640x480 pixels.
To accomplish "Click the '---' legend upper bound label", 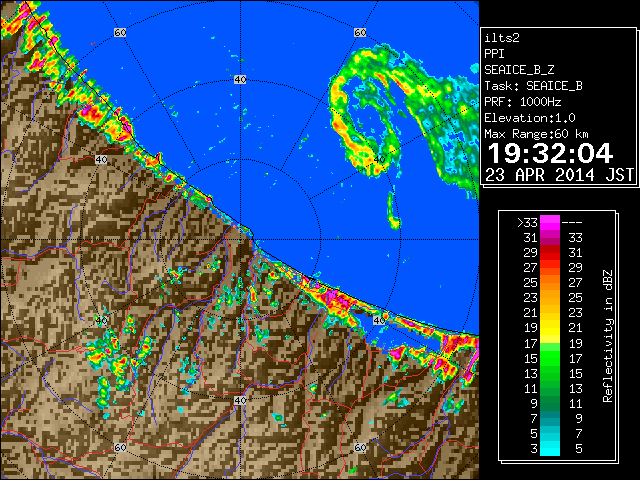I will (x=572, y=223).
